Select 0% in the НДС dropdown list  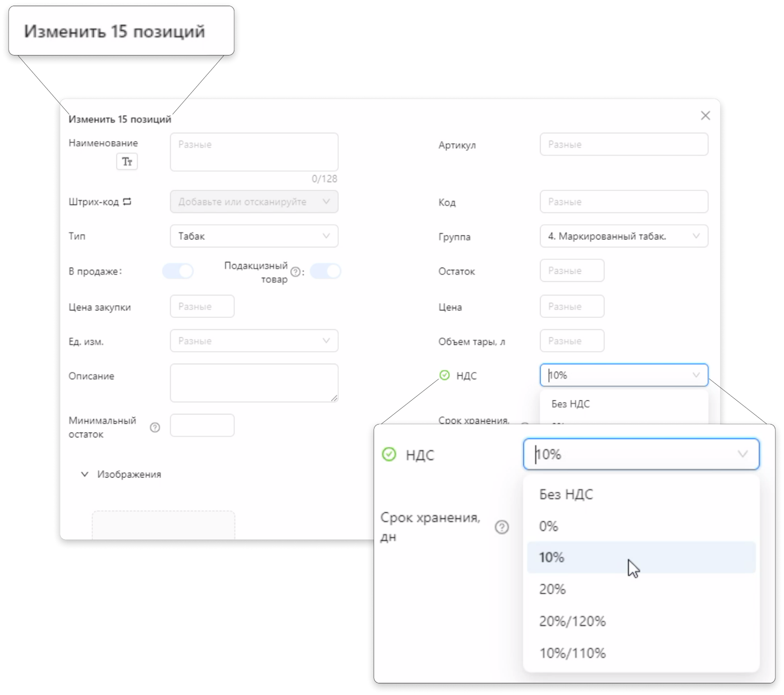[548, 526]
